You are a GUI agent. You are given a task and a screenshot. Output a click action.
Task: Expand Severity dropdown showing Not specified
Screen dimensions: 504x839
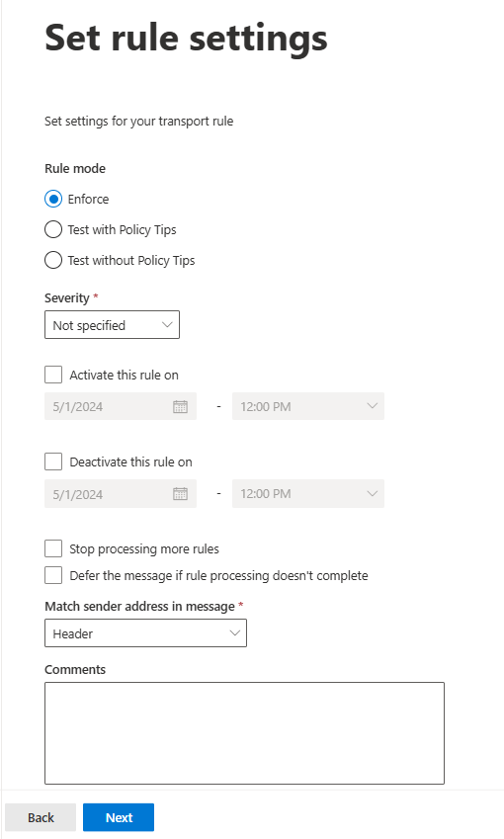[112, 325]
